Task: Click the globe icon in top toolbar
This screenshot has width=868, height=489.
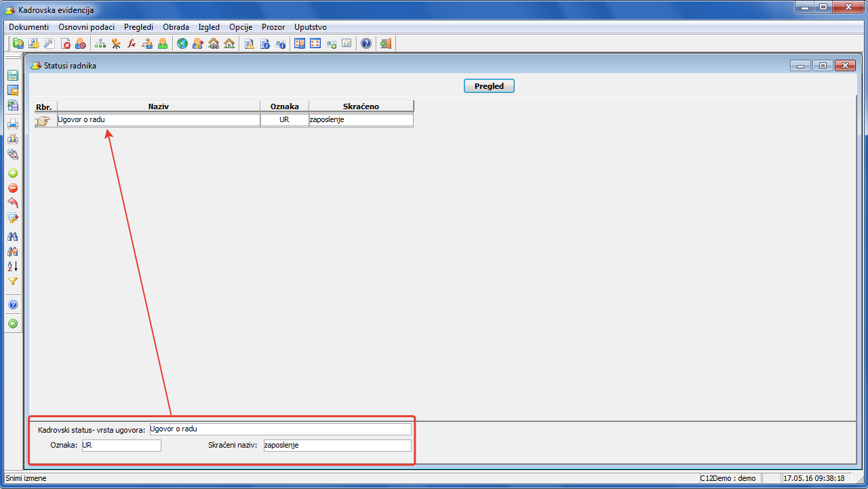Action: click(182, 43)
